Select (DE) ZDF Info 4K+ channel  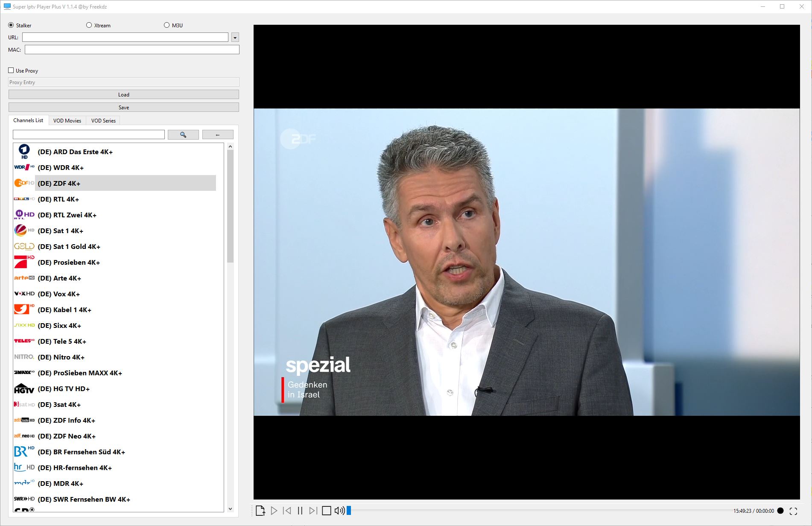[114, 420]
